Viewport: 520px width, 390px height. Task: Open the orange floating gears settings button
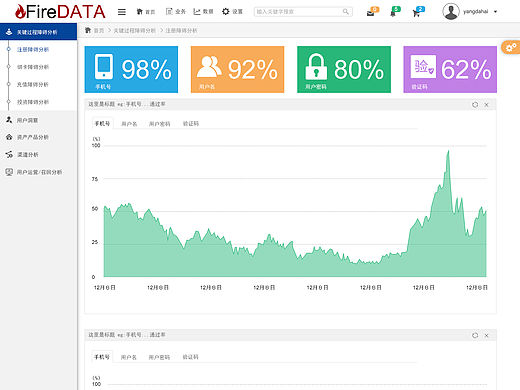511,47
